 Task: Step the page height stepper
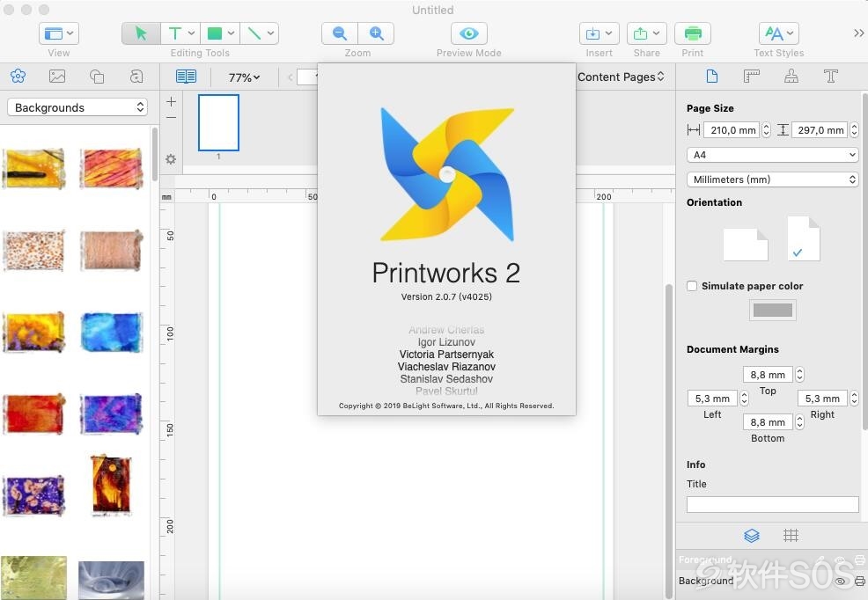pos(854,130)
